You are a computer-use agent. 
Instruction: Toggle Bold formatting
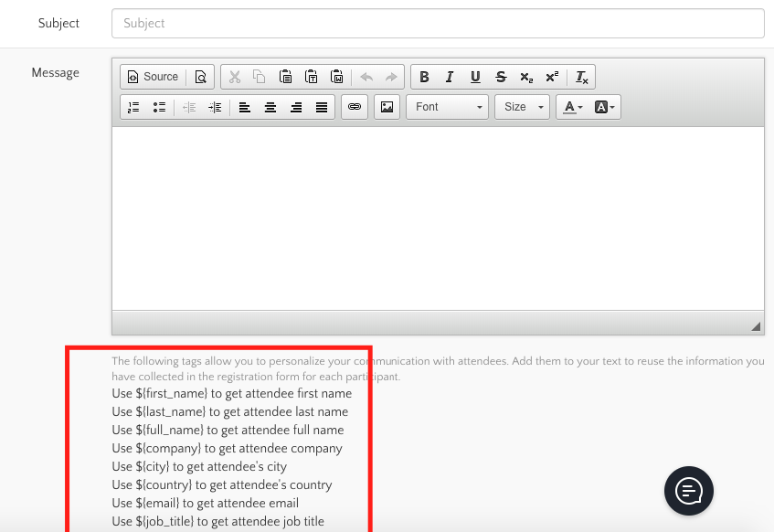click(424, 77)
